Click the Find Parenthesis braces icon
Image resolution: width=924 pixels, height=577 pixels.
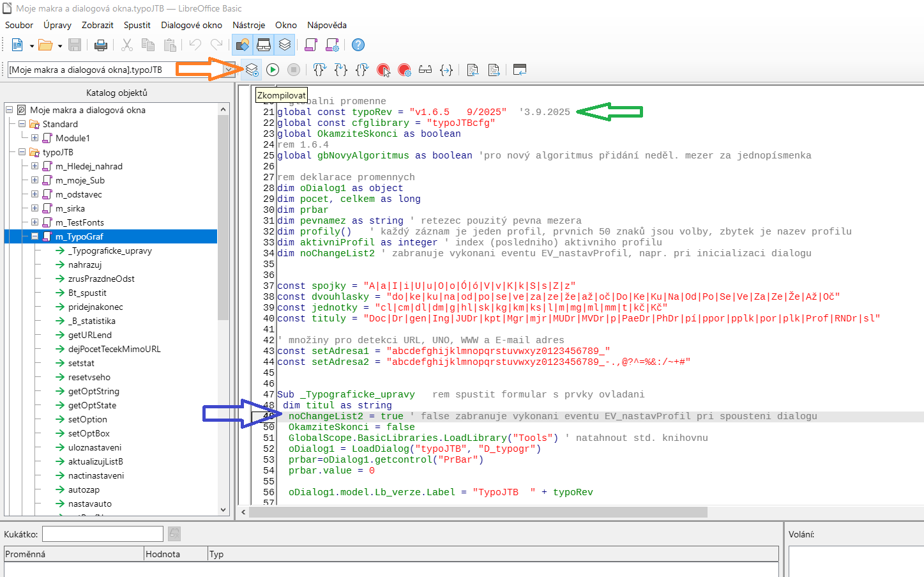click(x=446, y=70)
